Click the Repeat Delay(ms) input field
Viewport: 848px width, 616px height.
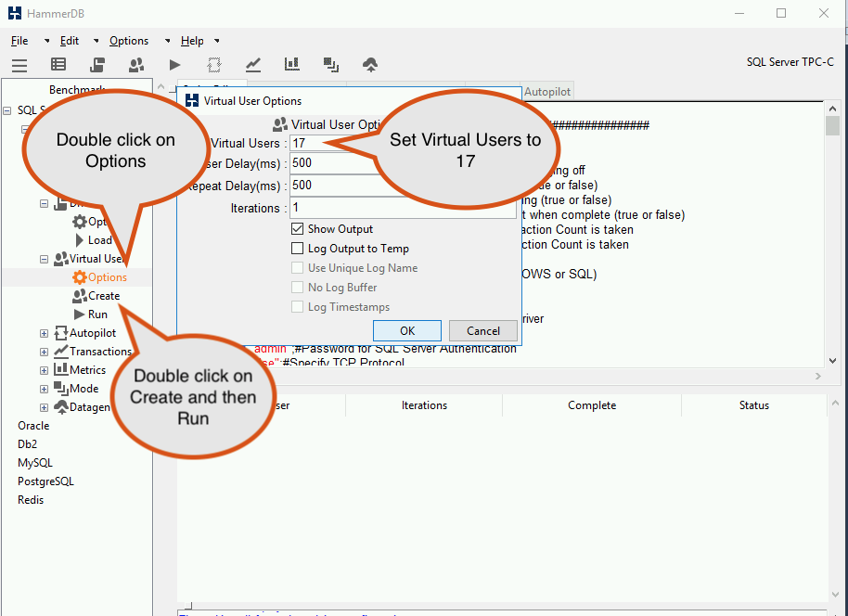pos(403,186)
